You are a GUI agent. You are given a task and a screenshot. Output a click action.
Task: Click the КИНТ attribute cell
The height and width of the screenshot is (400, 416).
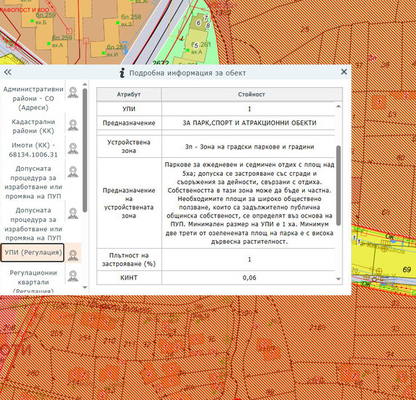129,278
